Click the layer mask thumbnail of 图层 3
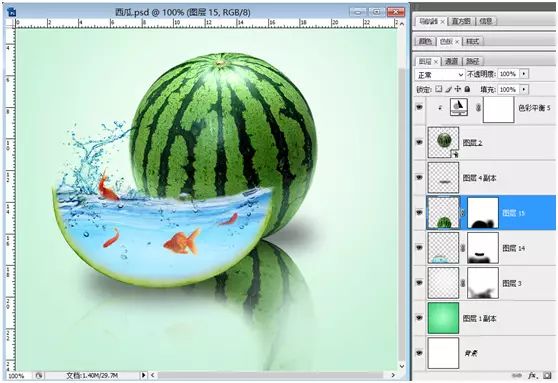Viewport: 558px width, 383px height. (x=483, y=283)
